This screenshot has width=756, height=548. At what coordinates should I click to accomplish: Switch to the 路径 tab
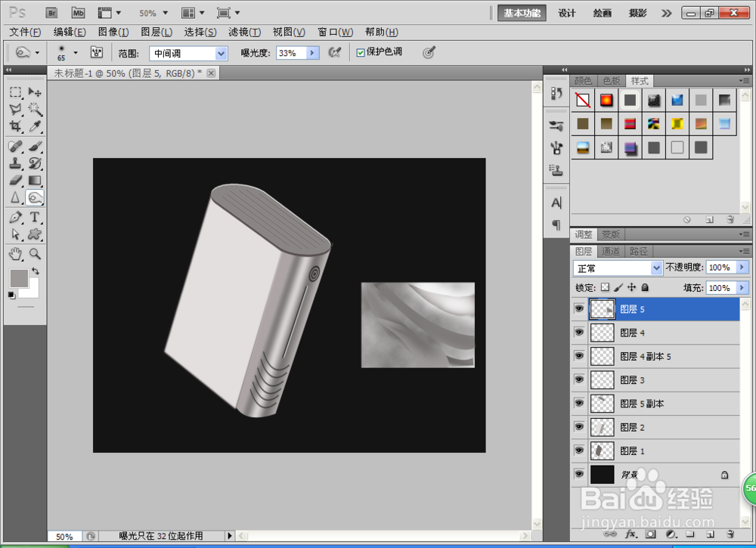point(638,252)
